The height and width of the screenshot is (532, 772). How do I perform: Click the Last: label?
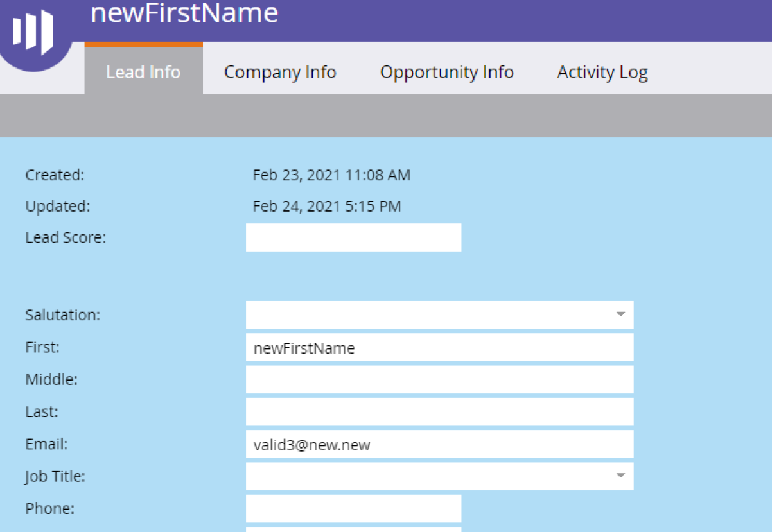point(42,411)
